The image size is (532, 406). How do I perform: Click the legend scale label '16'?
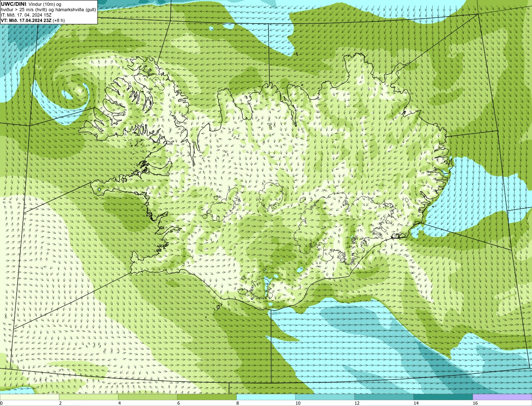point(475,403)
